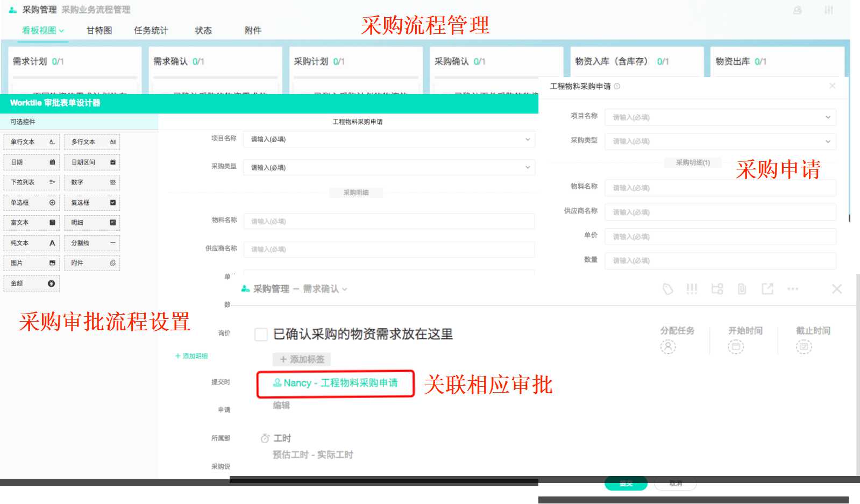Click the 工时 timer icon
This screenshot has height=504, width=860.
coord(265,438)
